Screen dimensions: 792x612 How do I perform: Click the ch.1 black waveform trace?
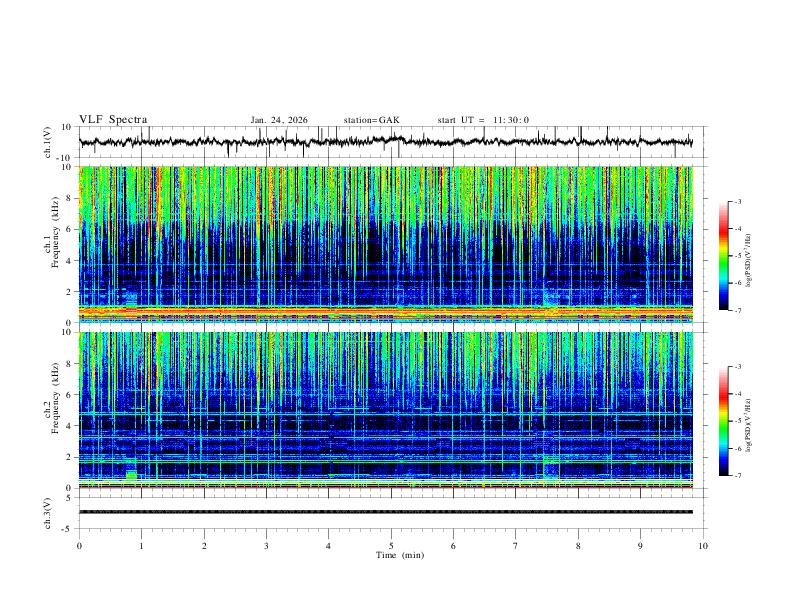tap(386, 142)
